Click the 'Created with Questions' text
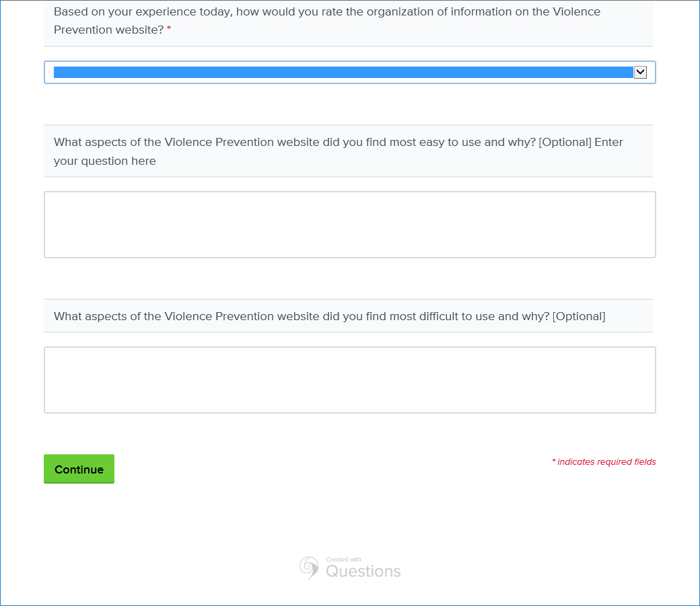This screenshot has height=606, width=700. pyautogui.click(x=363, y=568)
